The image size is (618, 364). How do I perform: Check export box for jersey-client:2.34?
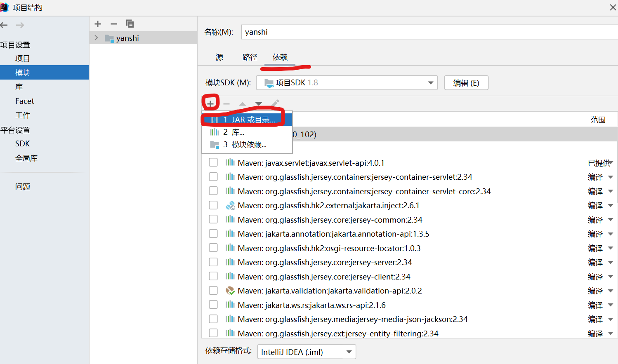[213, 276]
